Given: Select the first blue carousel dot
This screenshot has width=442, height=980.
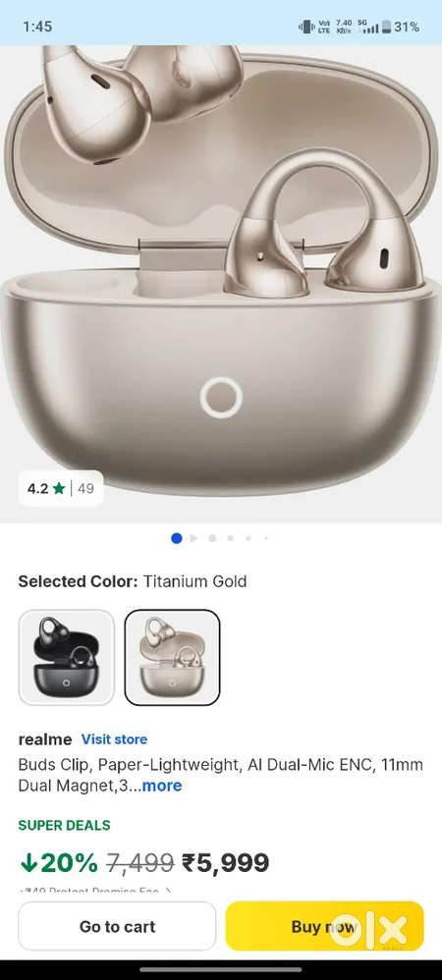Looking at the screenshot, I should point(176,538).
